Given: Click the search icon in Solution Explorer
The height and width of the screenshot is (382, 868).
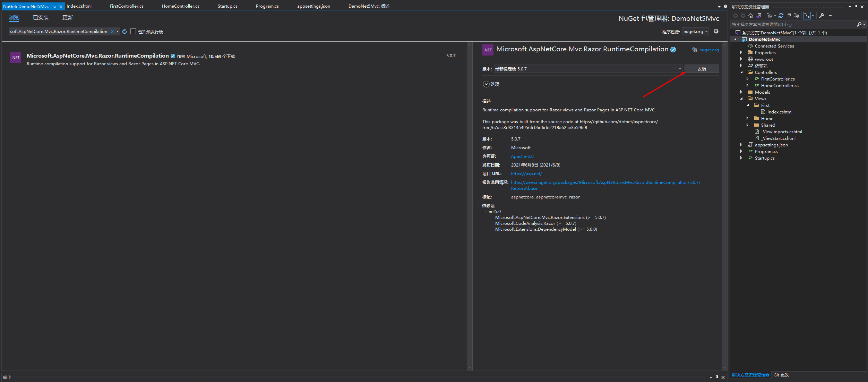Looking at the screenshot, I should coord(859,24).
